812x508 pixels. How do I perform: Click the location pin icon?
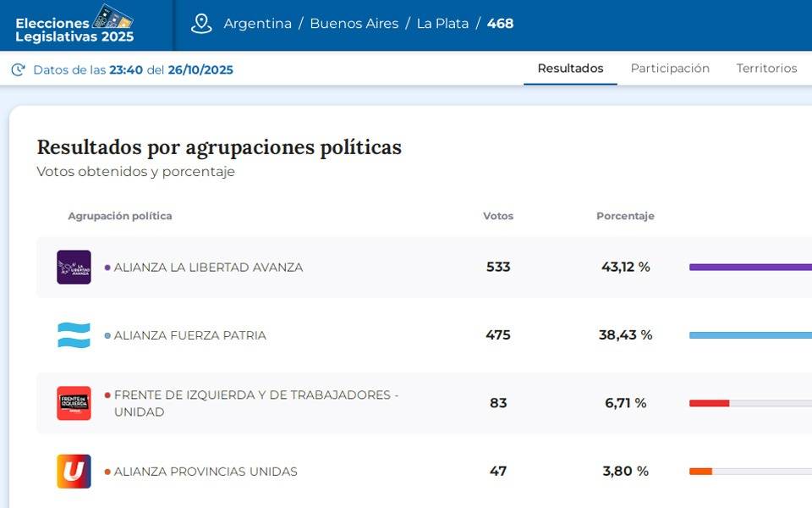pyautogui.click(x=201, y=24)
